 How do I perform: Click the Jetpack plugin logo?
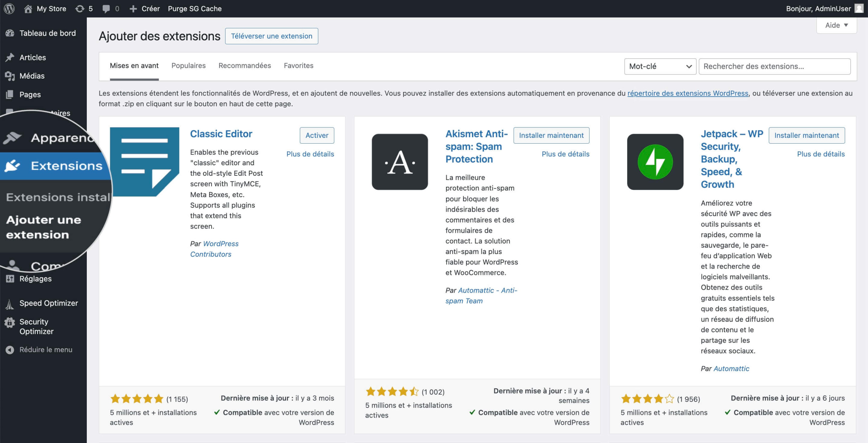[655, 162]
